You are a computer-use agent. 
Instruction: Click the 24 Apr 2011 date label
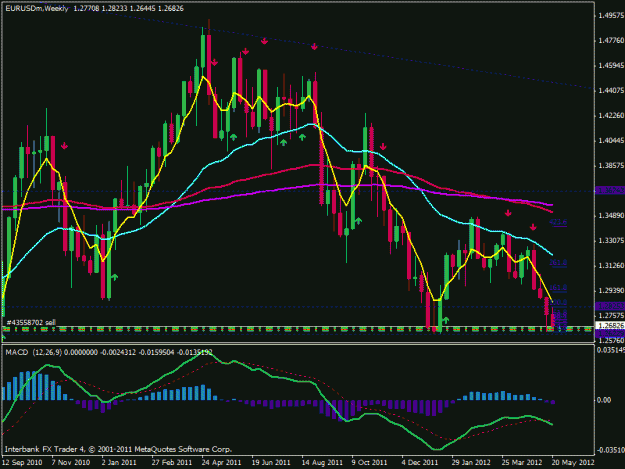pyautogui.click(x=221, y=462)
